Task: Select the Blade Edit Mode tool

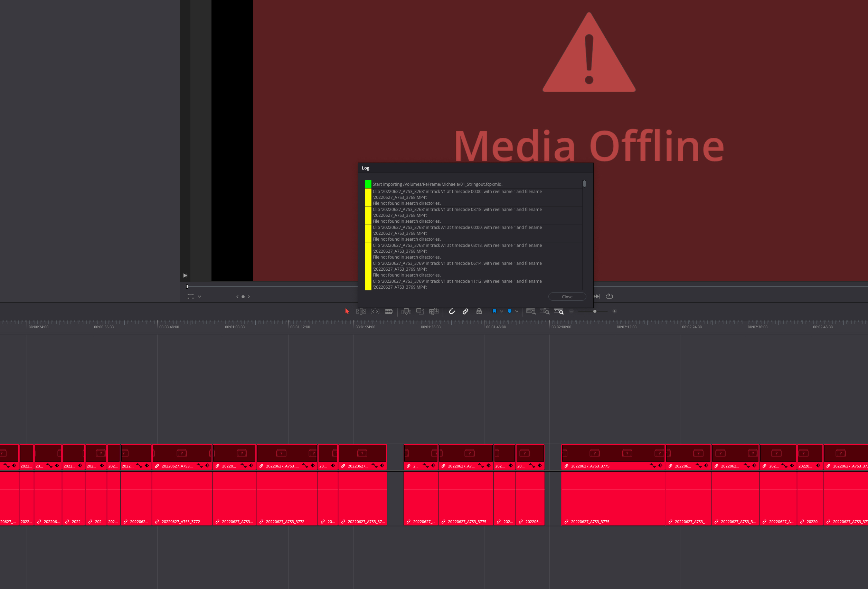Action: [x=389, y=311]
